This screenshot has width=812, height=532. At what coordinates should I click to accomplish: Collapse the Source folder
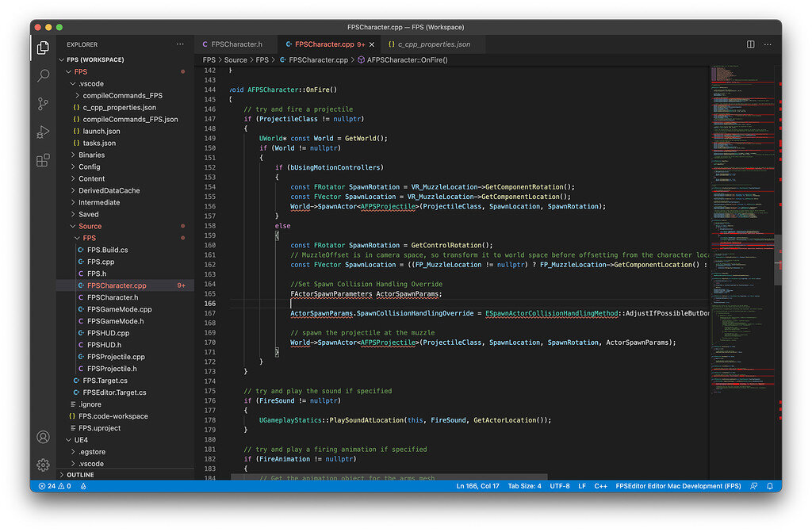coord(90,226)
